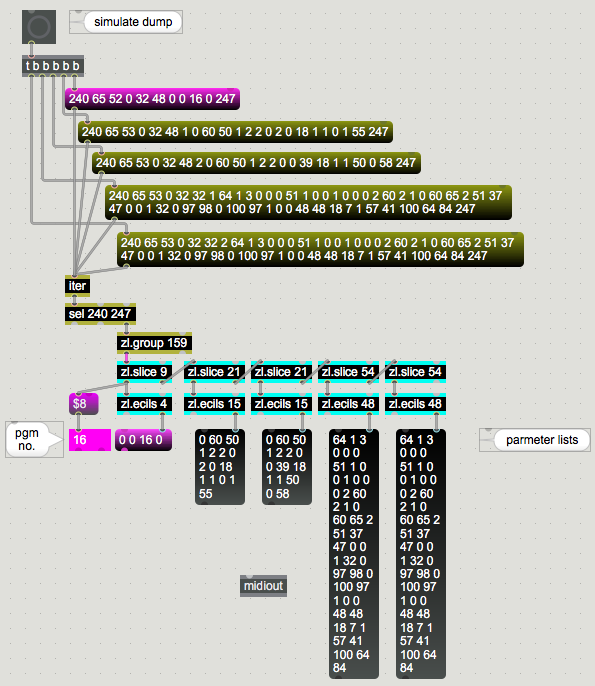Select the 'zl.group 159' object

(154, 343)
